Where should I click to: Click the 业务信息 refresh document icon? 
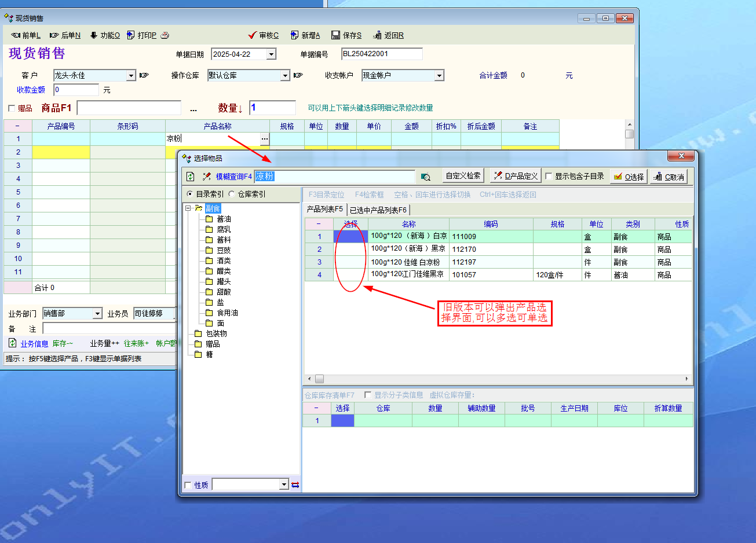click(12, 343)
